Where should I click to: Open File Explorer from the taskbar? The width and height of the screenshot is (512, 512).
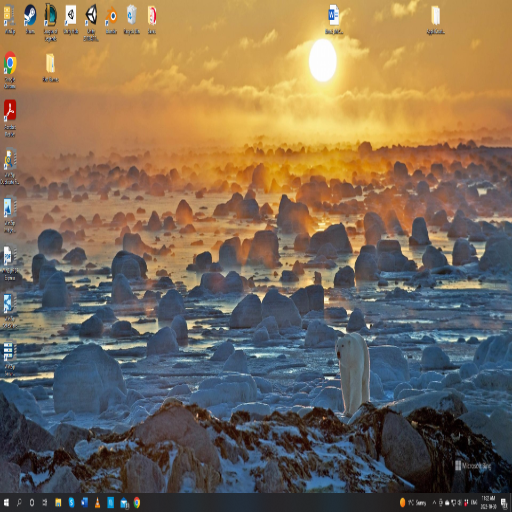(58, 502)
